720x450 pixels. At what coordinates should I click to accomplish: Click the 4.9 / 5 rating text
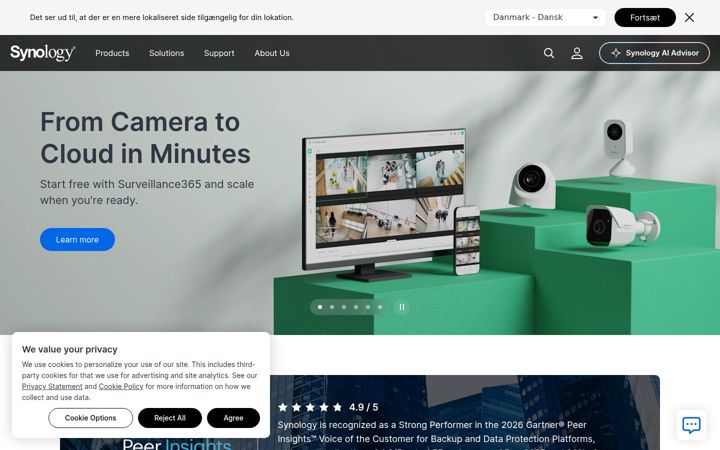click(x=363, y=407)
